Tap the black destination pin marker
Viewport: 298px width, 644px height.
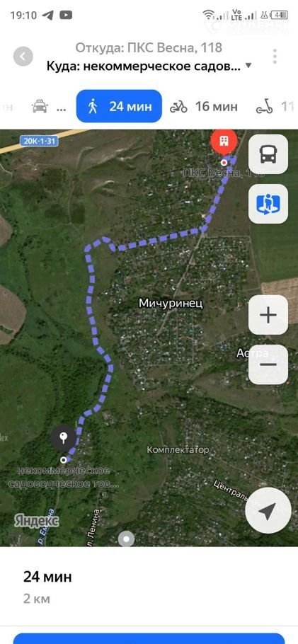[x=63, y=439]
